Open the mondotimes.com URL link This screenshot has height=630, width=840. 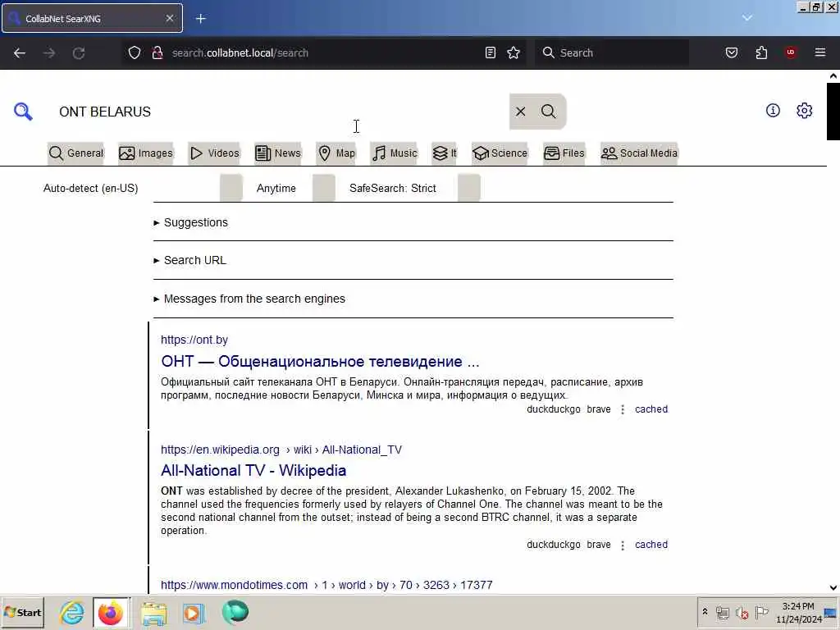326,585
